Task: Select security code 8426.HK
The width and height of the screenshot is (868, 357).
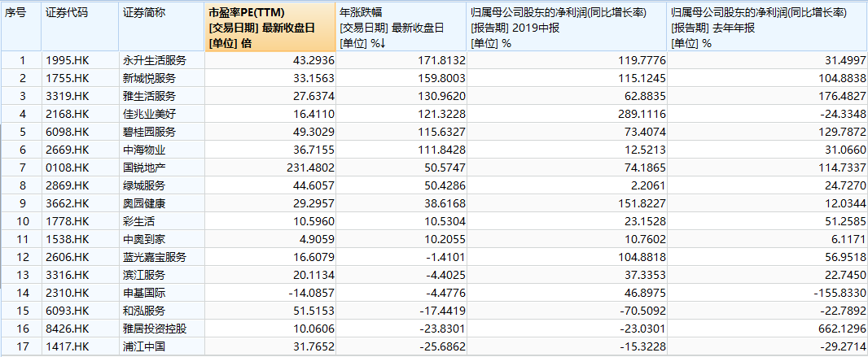Action: click(x=68, y=329)
